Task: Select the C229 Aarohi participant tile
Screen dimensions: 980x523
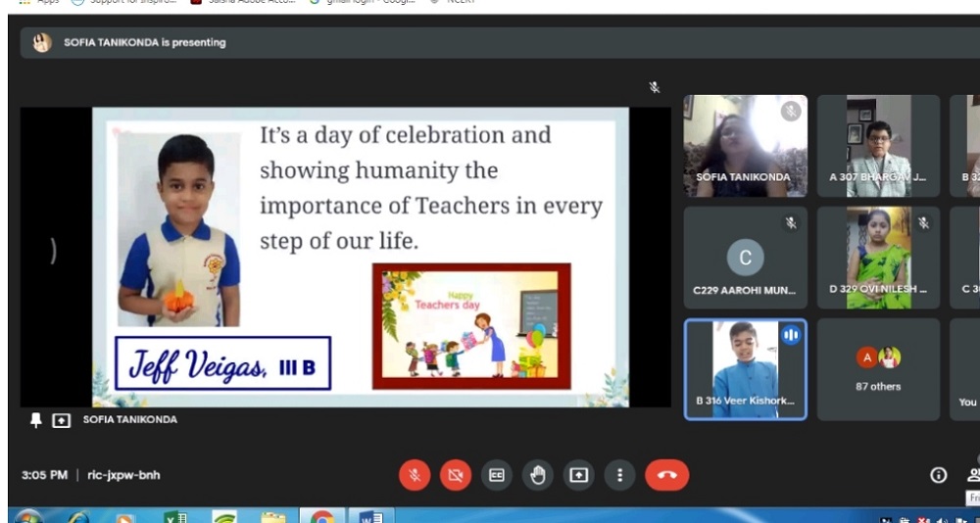Action: [x=745, y=258]
